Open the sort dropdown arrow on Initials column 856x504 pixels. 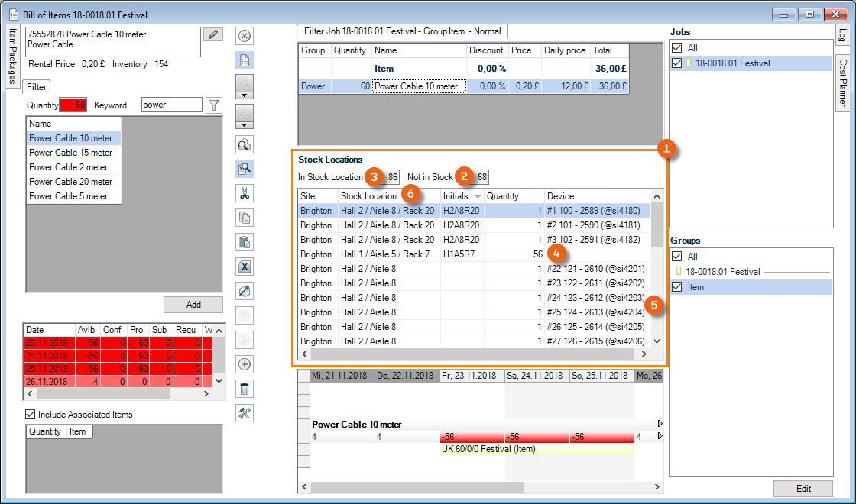click(x=478, y=197)
